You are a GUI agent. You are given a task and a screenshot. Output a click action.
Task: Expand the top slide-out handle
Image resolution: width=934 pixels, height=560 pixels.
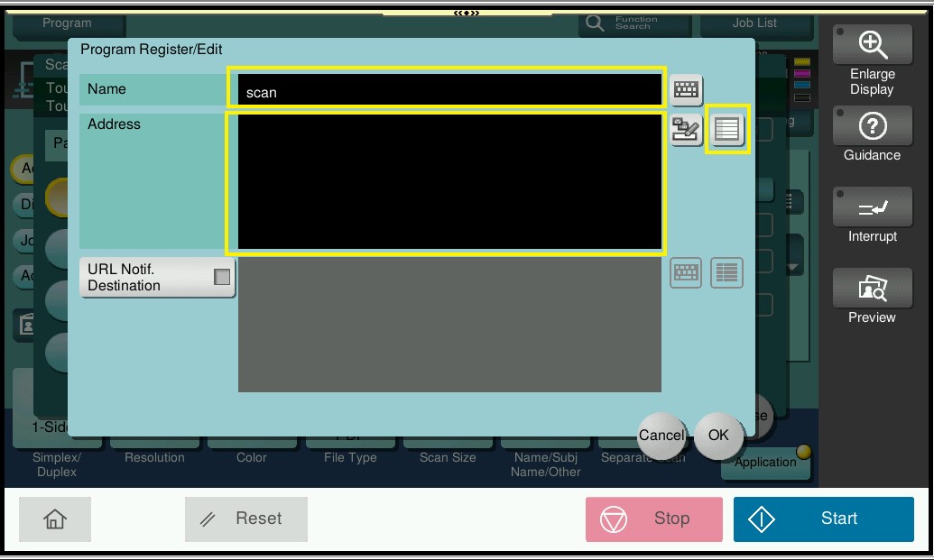pos(467,13)
